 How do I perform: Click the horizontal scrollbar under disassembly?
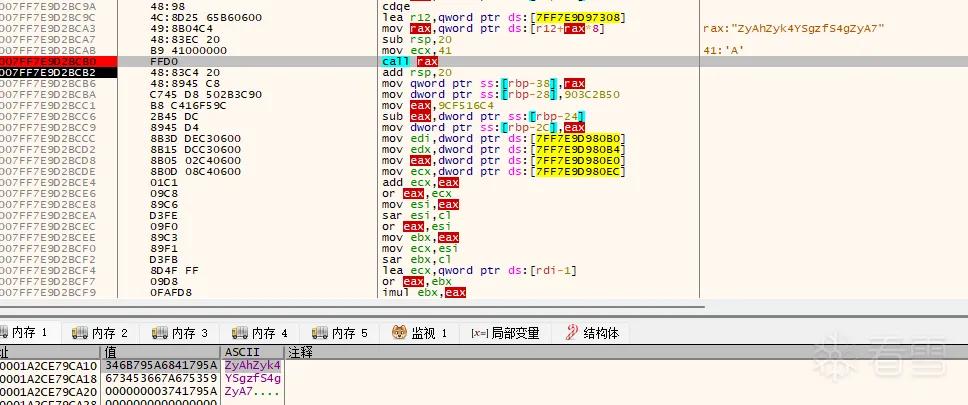[352, 305]
